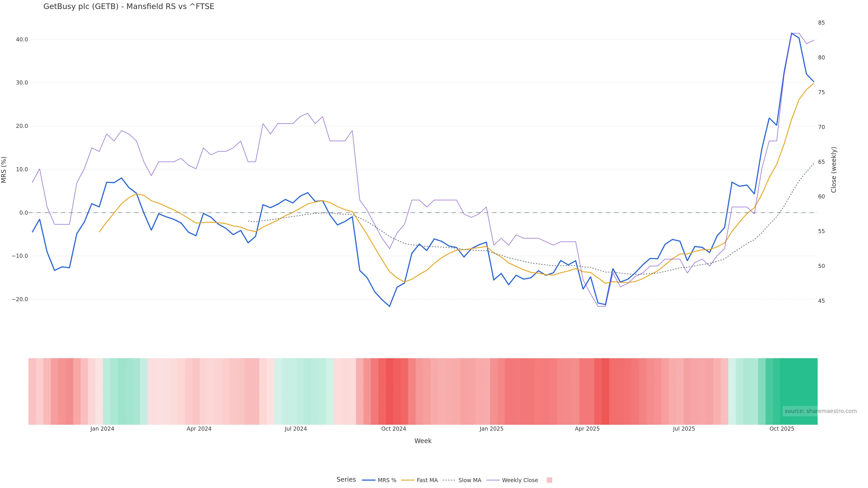
Task: Toggle the Fast MA legend series
Action: click(x=427, y=480)
